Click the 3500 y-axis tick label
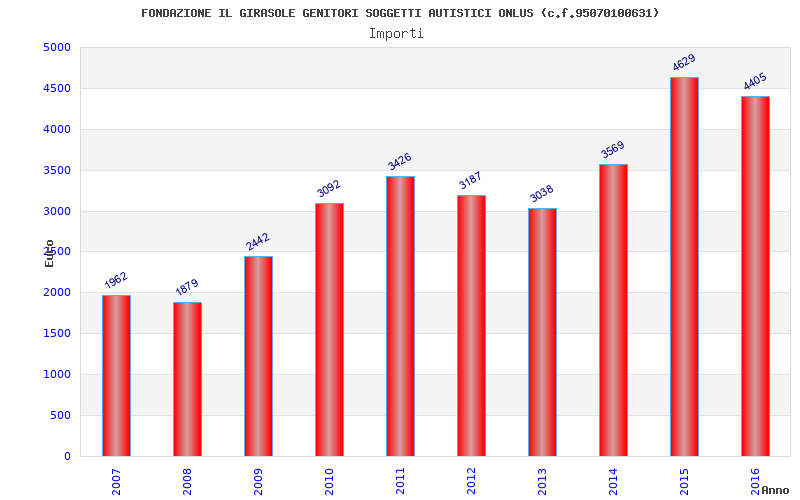Screen dimensions: 800x500 [x=57, y=170]
